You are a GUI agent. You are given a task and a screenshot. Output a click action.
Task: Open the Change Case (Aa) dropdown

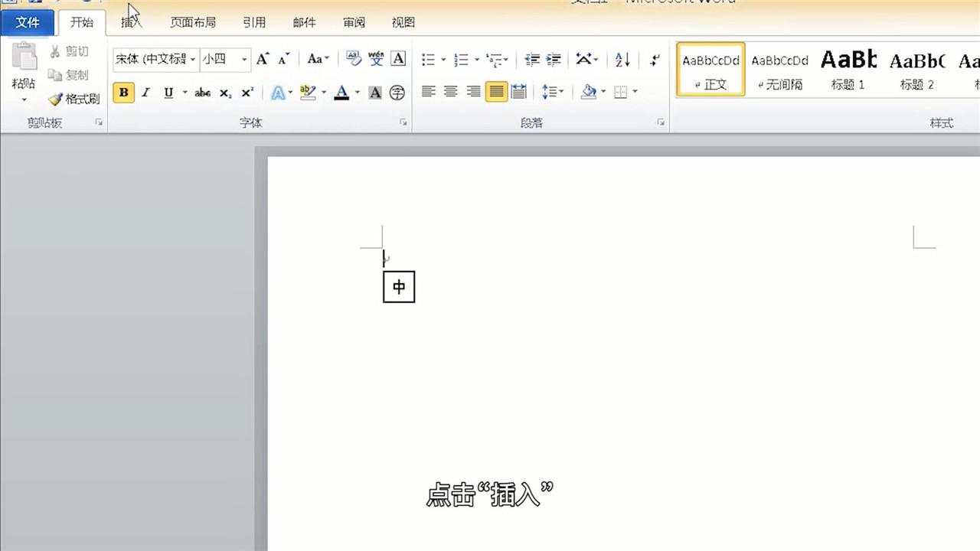[318, 59]
